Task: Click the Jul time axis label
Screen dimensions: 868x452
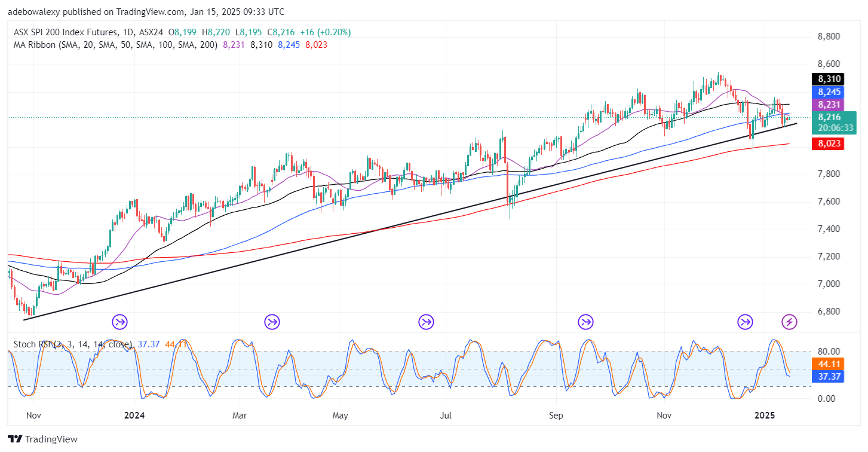Action: coord(446,414)
